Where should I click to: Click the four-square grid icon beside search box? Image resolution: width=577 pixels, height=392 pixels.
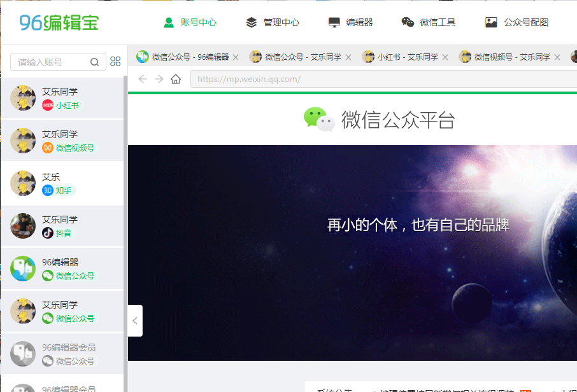pyautogui.click(x=115, y=62)
